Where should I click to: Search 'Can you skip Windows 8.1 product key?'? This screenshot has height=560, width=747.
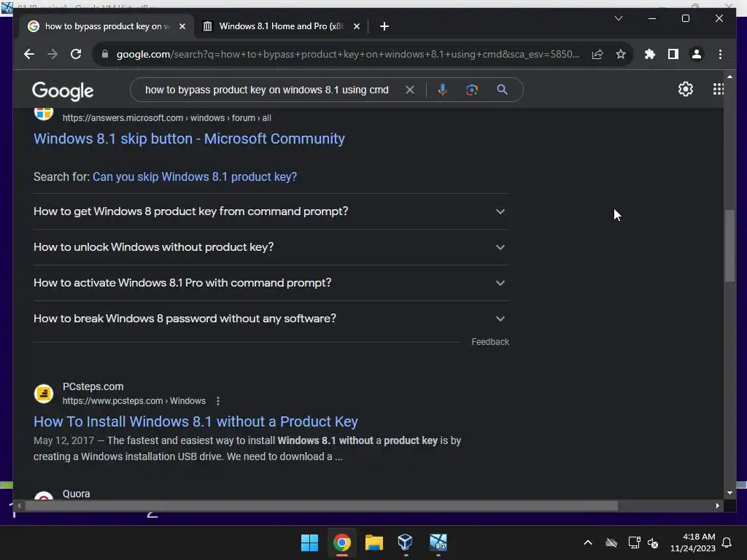point(194,176)
